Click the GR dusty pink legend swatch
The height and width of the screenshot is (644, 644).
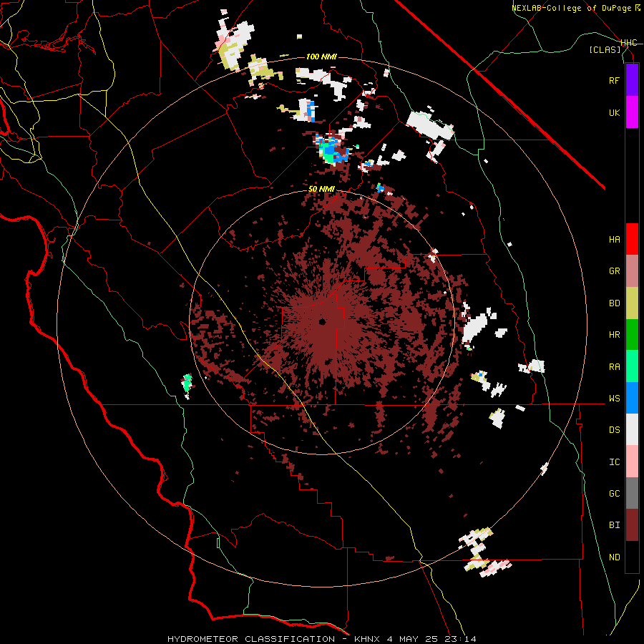[x=632, y=271]
